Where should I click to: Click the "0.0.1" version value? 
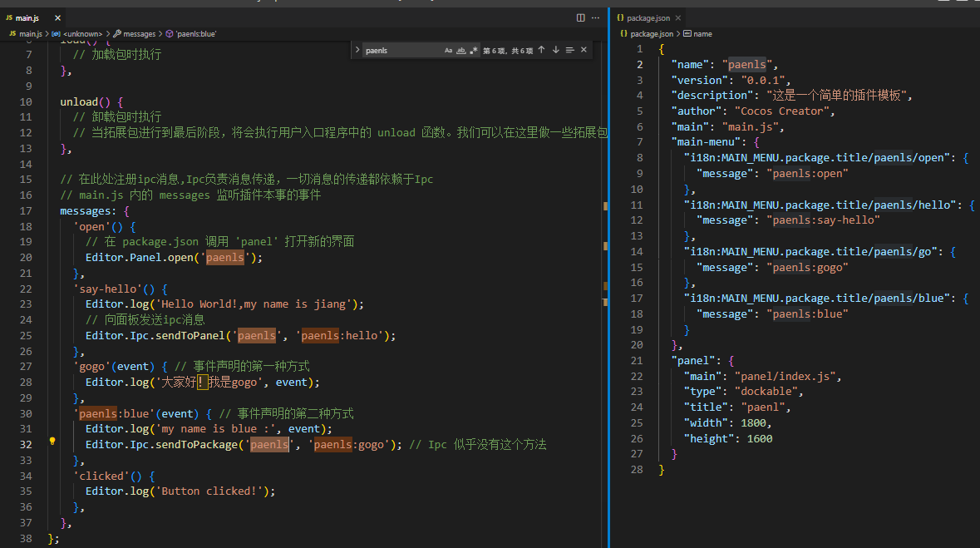(x=762, y=80)
